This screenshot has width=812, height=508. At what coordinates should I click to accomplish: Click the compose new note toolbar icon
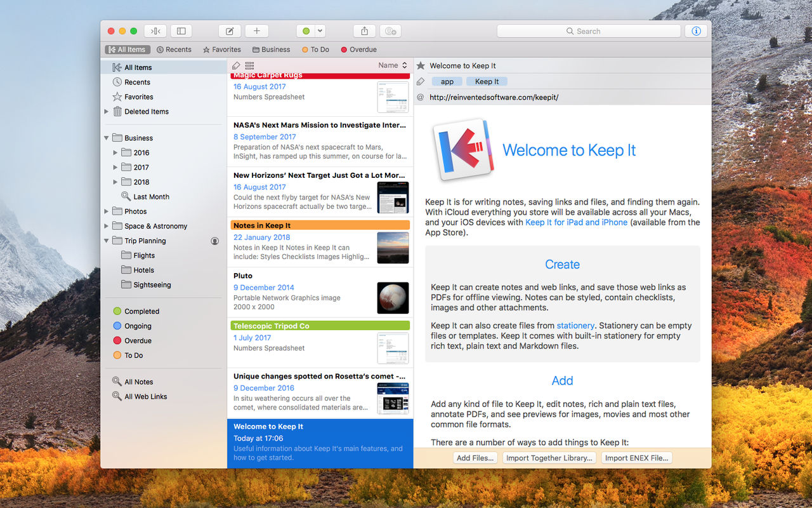tap(230, 31)
